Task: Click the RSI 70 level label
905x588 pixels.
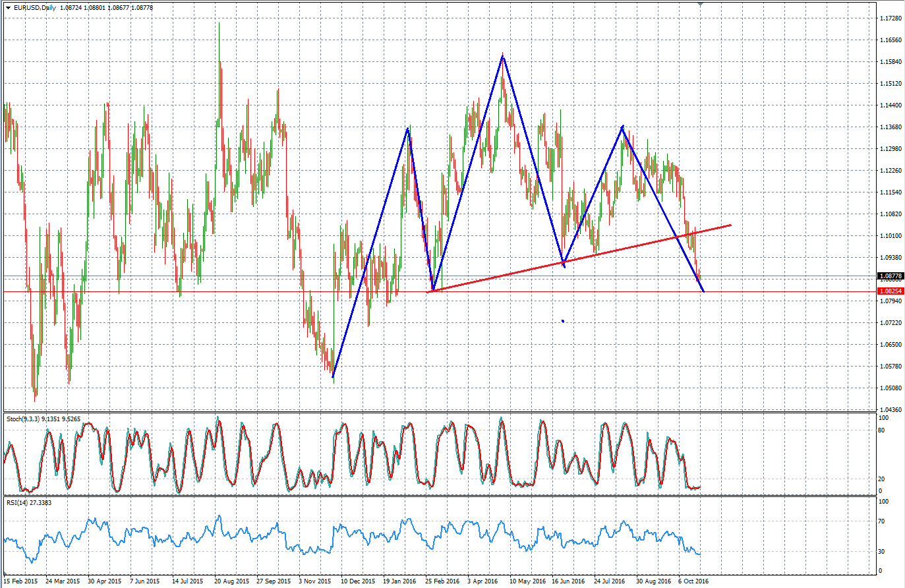Action: [882, 521]
